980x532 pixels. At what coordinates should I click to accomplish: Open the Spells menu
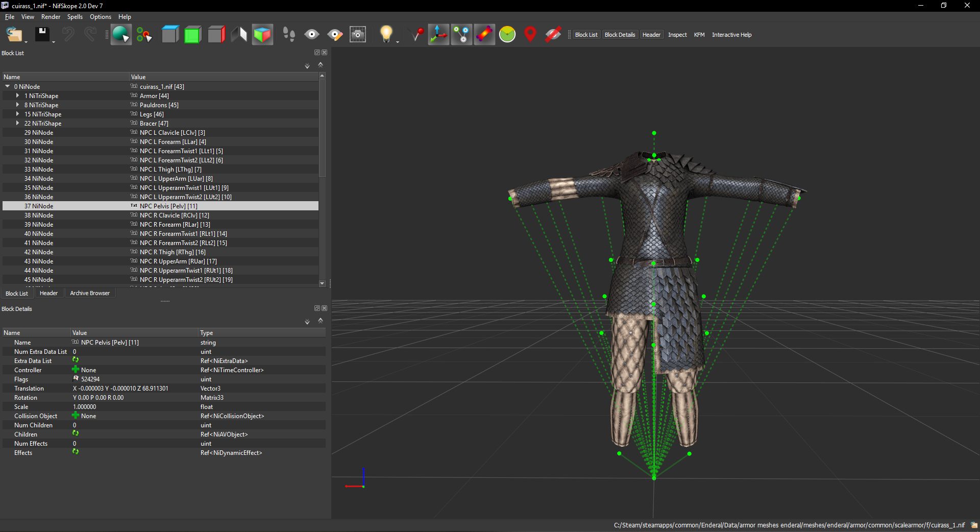[x=75, y=17]
